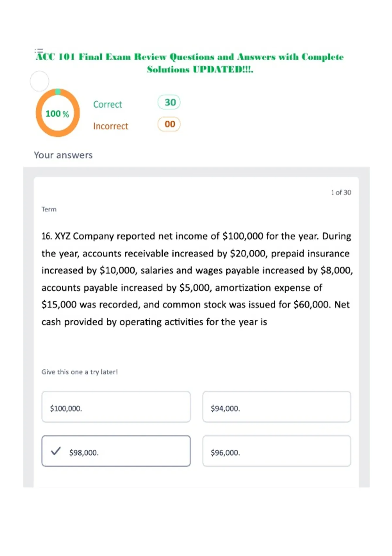Click the 100 % text inside the ring
This screenshot has height=556, width=392.
point(57,114)
